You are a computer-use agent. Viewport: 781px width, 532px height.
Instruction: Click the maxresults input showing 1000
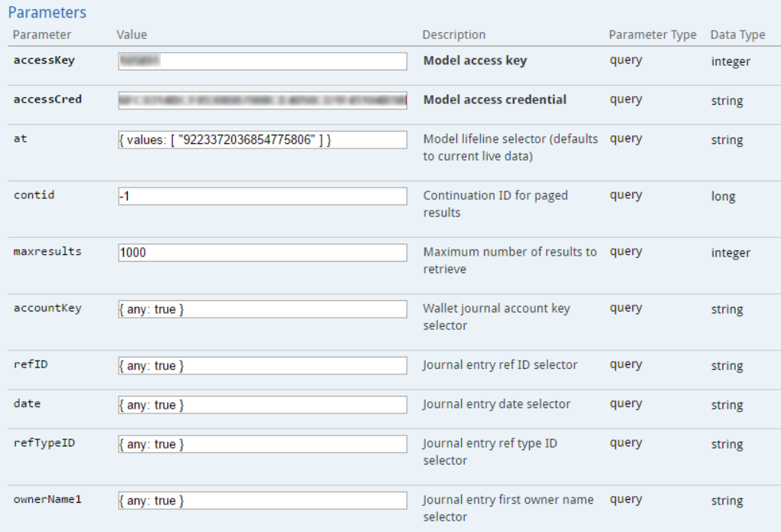[263, 253]
